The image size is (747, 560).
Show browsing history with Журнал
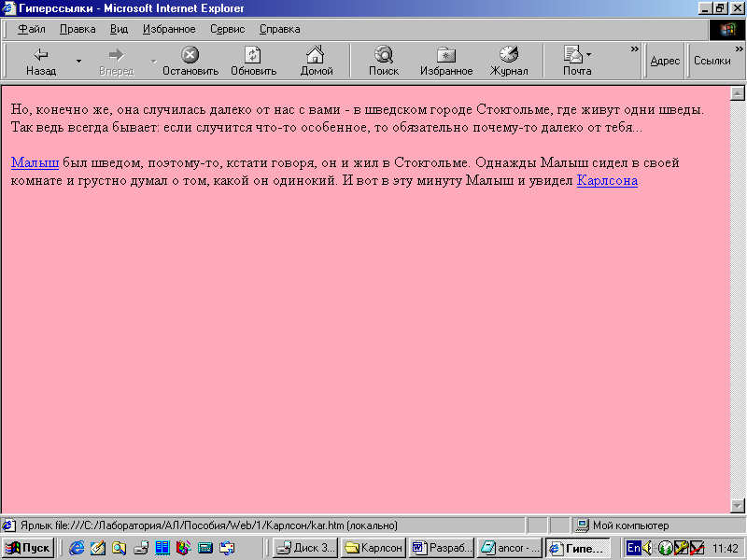pyautogui.click(x=508, y=61)
